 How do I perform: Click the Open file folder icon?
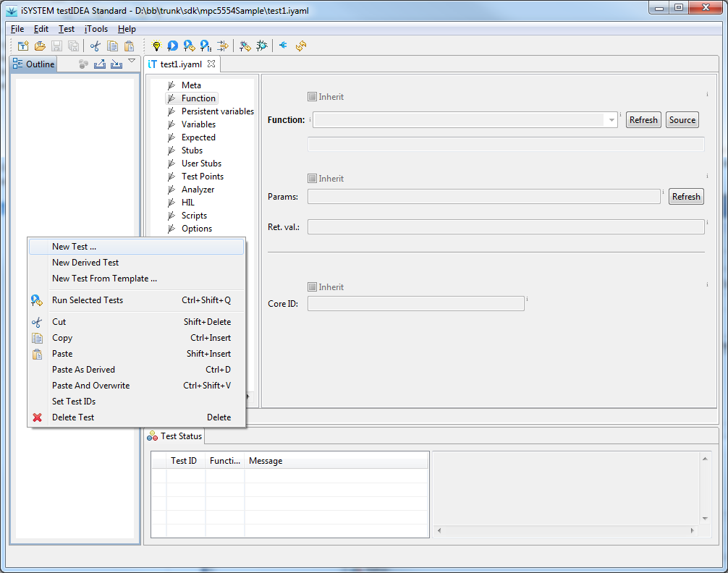click(x=40, y=46)
